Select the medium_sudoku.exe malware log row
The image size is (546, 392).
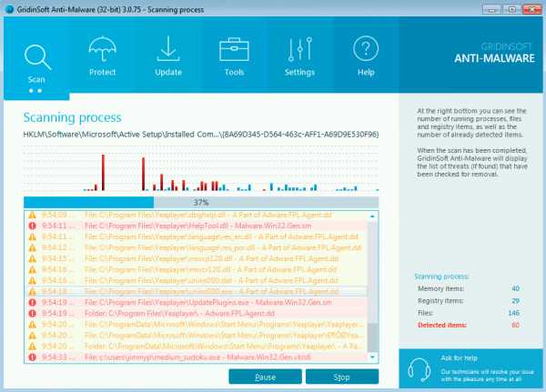point(196,357)
